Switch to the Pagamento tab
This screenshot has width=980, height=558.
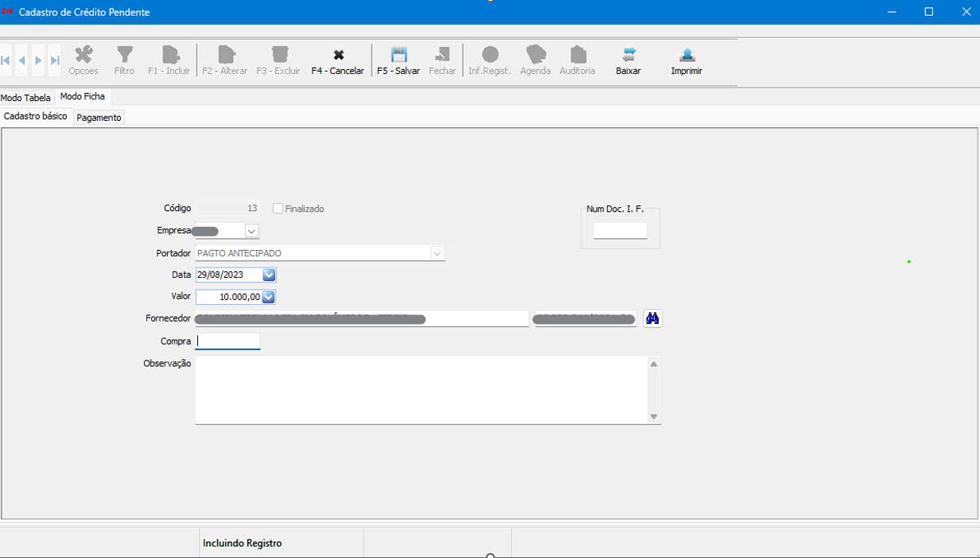(x=99, y=118)
